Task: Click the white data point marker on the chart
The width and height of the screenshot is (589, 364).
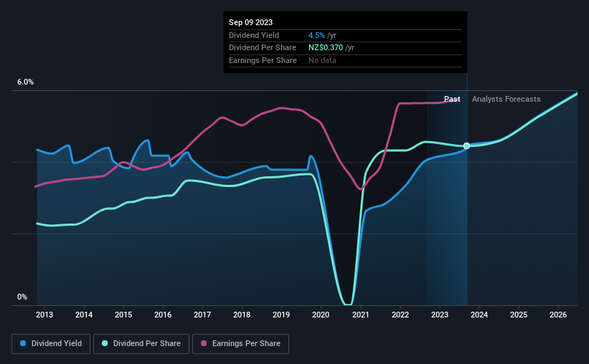Action: click(466, 146)
